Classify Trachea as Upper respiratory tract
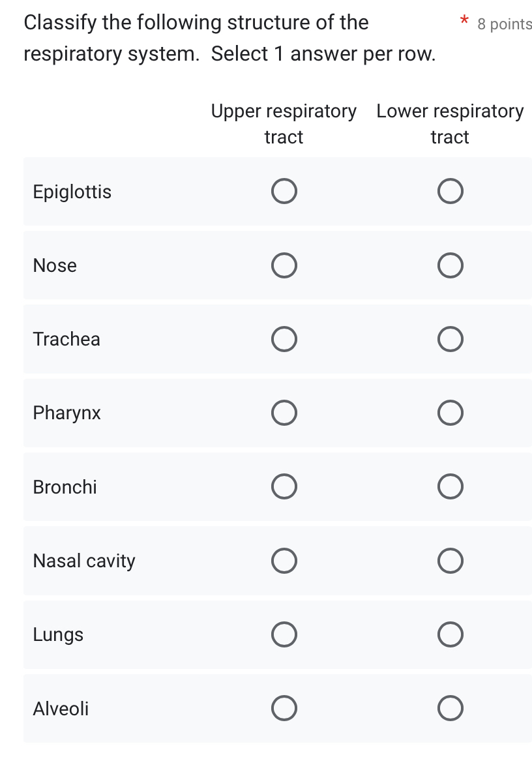Viewport: 532px width, 772px height. click(x=284, y=339)
